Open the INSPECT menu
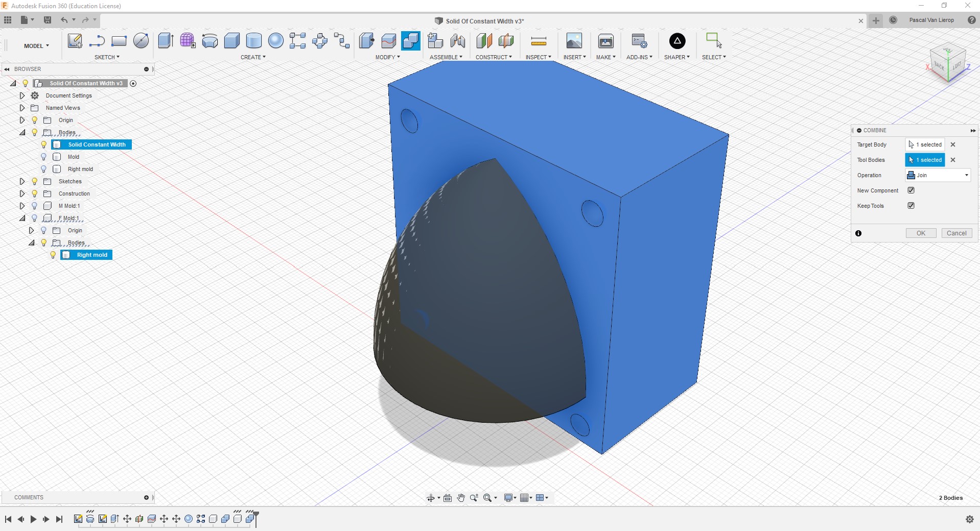 (x=538, y=57)
